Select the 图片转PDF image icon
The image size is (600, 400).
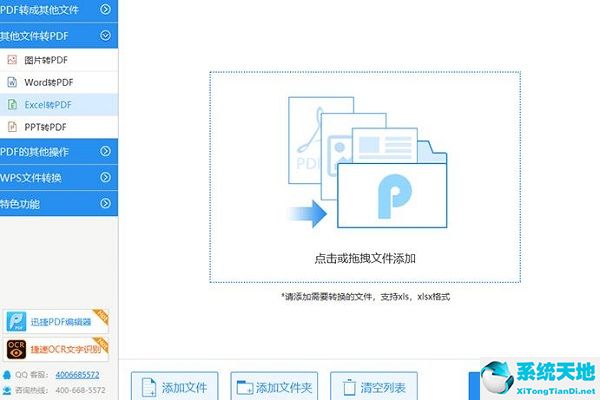click(12, 60)
